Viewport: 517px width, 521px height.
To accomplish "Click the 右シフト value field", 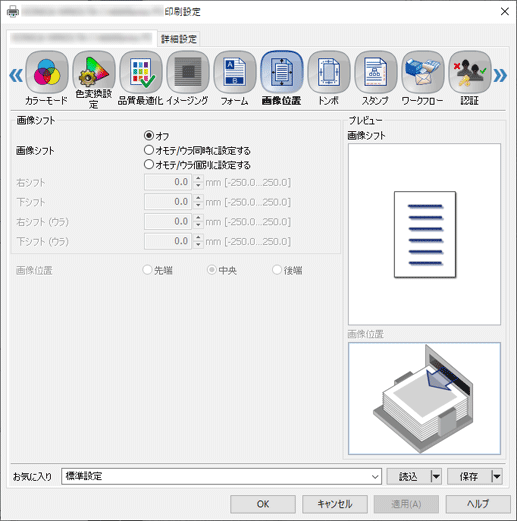I will 168,182.
